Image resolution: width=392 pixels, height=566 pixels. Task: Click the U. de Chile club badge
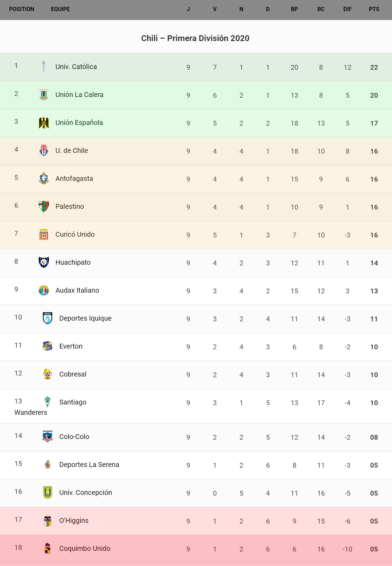pyautogui.click(x=44, y=150)
